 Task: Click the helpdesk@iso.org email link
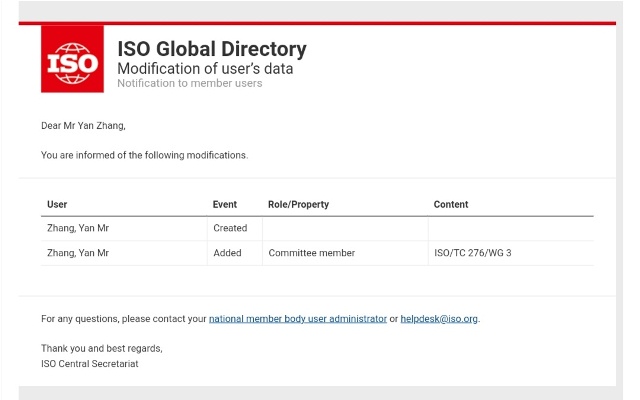tap(439, 319)
